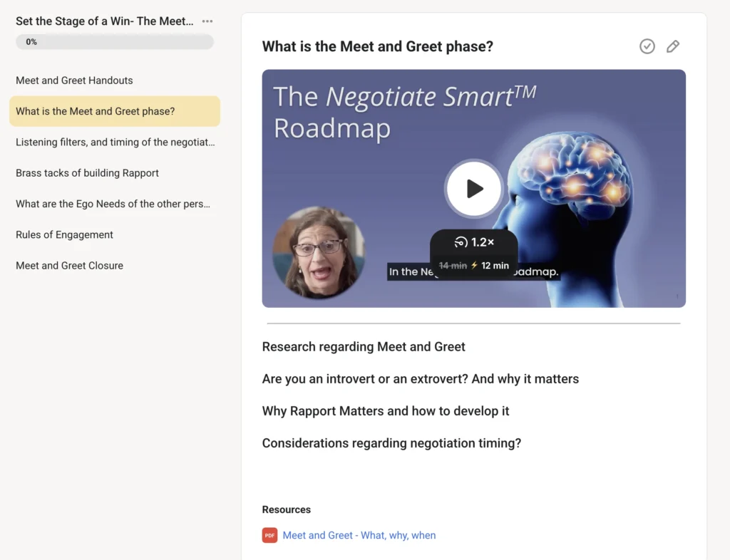The width and height of the screenshot is (730, 560).
Task: Mark lesson complete with checkmark icon
Action: 647,46
